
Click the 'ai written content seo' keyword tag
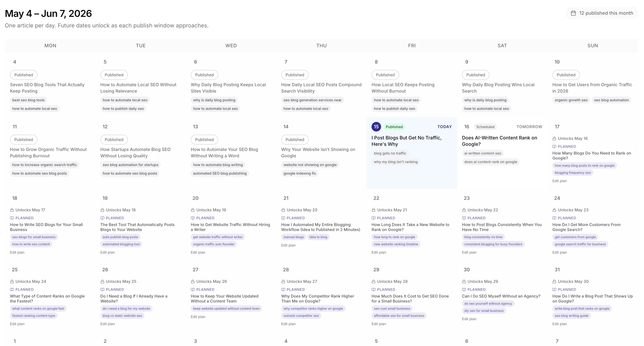(x=483, y=153)
